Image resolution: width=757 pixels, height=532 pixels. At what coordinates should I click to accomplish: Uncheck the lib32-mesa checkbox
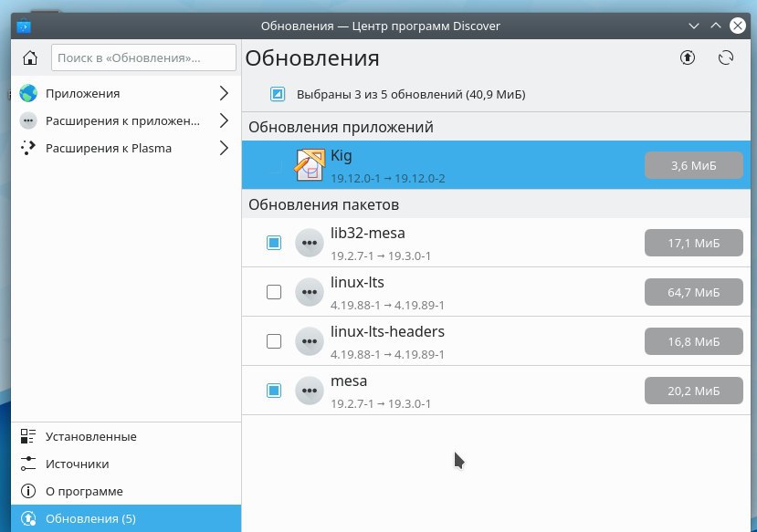[x=274, y=243]
